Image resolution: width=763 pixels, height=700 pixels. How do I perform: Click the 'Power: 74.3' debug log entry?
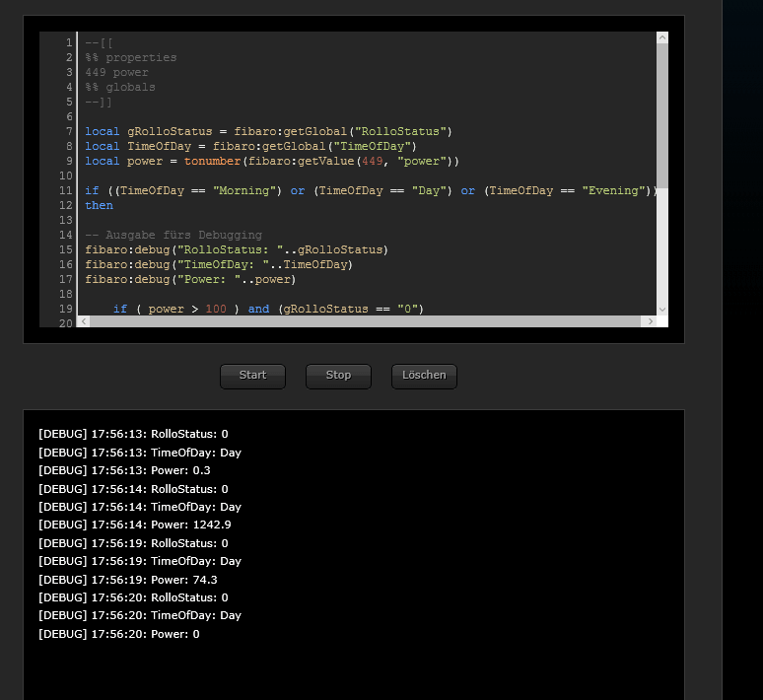point(128,579)
